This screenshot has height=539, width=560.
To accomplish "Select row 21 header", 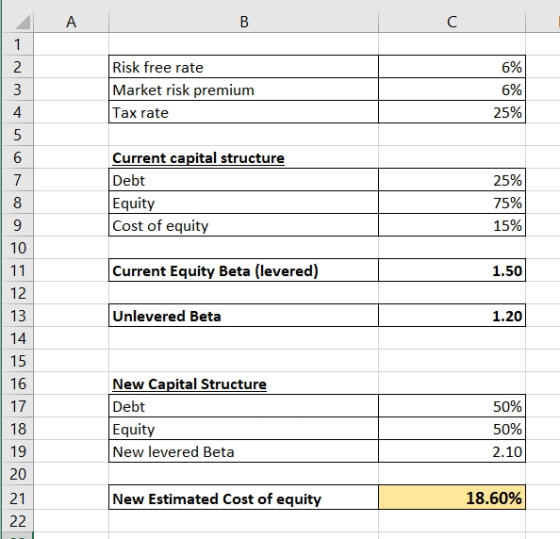I will coord(18,498).
